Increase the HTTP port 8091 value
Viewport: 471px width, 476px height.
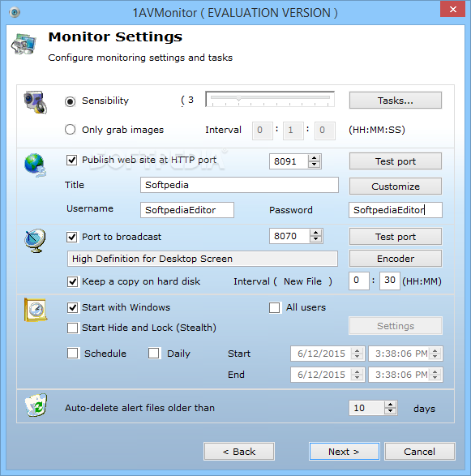tap(314, 158)
